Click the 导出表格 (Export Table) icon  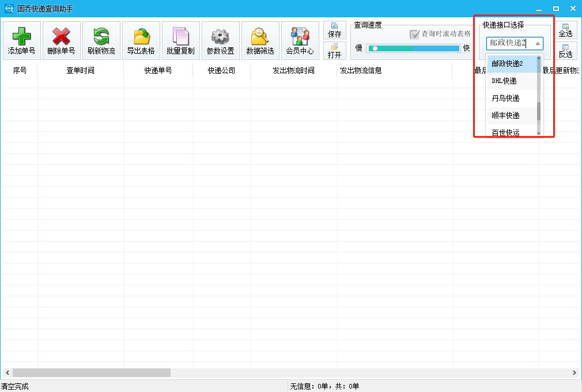141,40
